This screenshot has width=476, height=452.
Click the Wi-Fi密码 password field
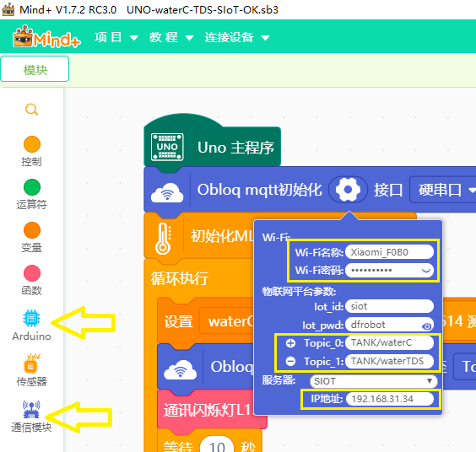pos(389,271)
